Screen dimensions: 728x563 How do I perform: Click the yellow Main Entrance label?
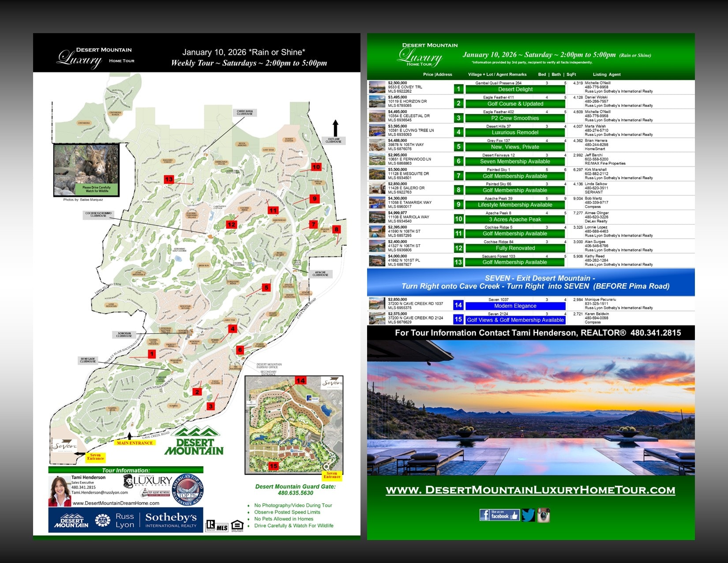135,443
